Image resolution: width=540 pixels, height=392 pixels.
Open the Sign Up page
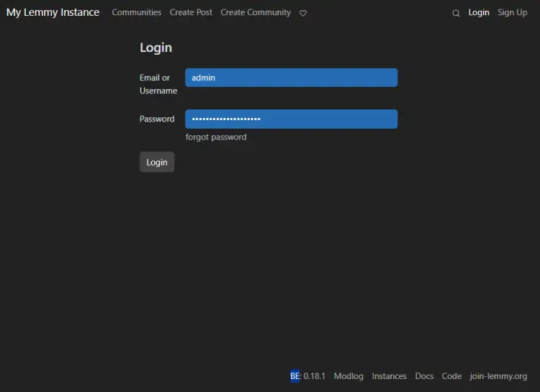point(512,12)
